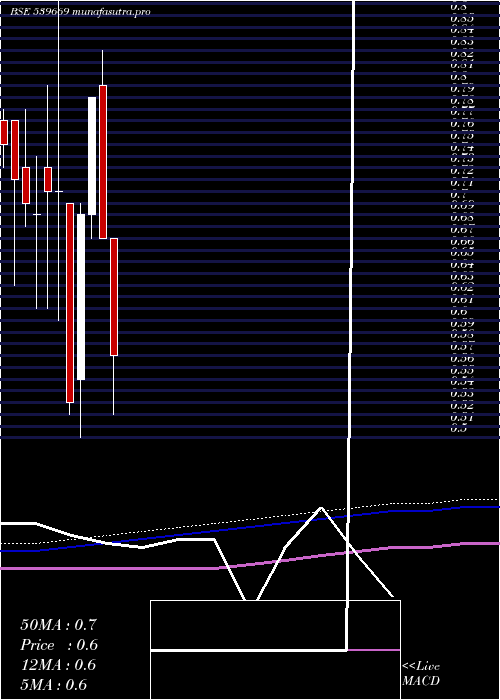500x700 pixels.
Task: Click the 5MA : 0.6 legend entry
Action: tap(54, 685)
